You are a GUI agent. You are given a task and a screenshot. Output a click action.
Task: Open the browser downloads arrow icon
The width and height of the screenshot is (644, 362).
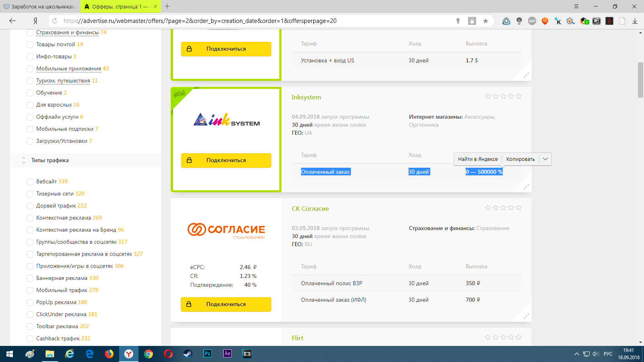click(x=635, y=21)
